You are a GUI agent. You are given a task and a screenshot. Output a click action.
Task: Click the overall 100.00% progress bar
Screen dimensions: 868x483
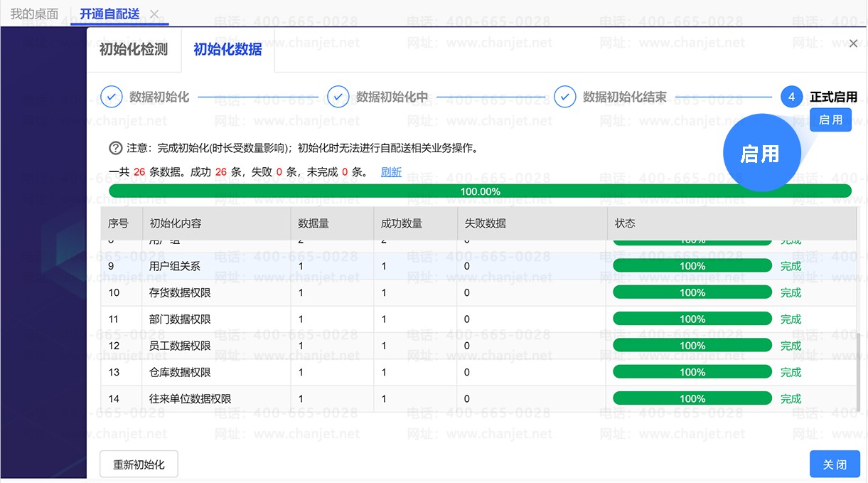pos(480,191)
